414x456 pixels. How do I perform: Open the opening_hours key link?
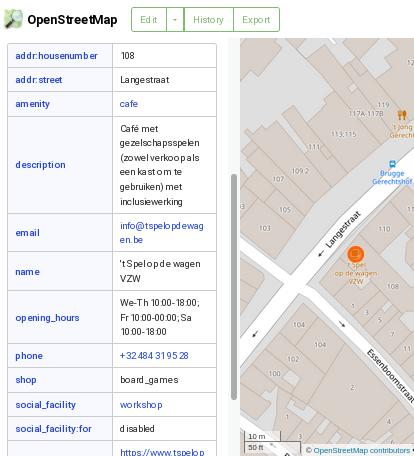(47, 318)
